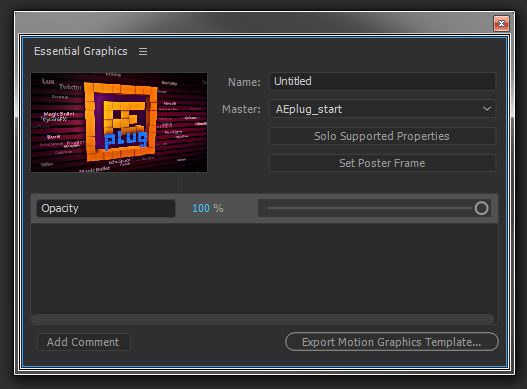Click the Name field containing Untitled
This screenshot has width=527, height=389.
(382, 81)
